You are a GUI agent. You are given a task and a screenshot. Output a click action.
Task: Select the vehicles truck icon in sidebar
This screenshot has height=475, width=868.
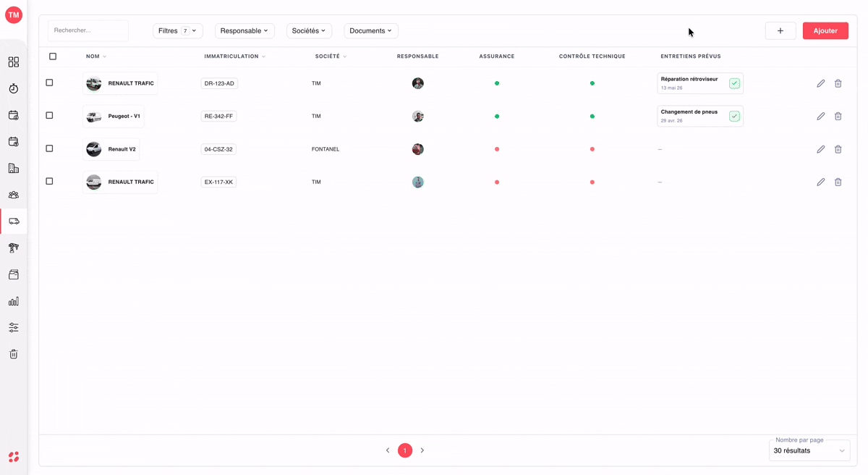tap(13, 221)
